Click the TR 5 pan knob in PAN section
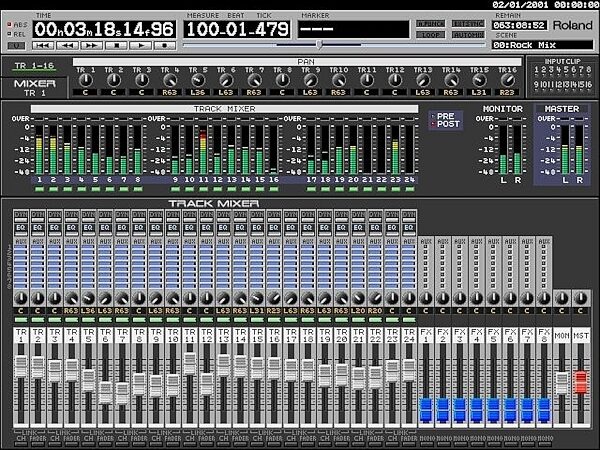Viewport: 600px width, 450px height. click(x=198, y=80)
